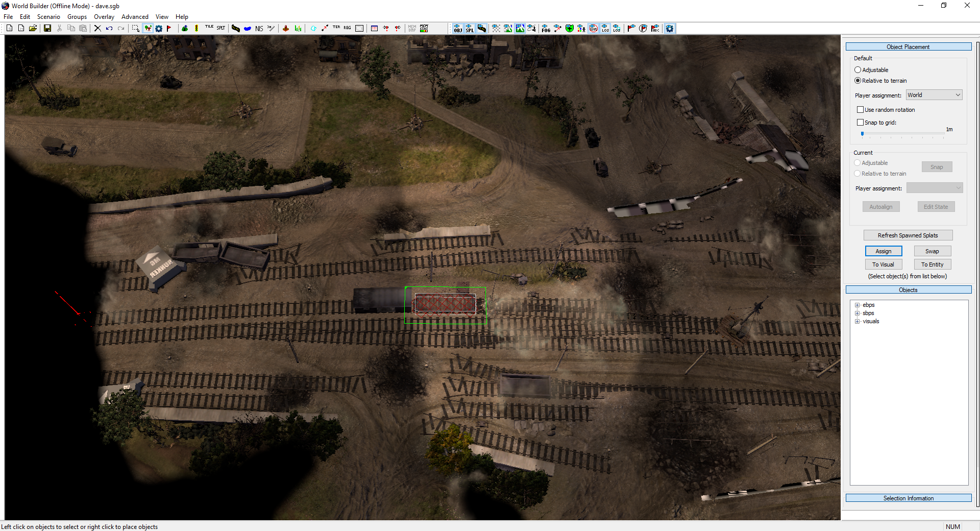
Task: Expand the visuals tree node
Action: click(x=857, y=322)
